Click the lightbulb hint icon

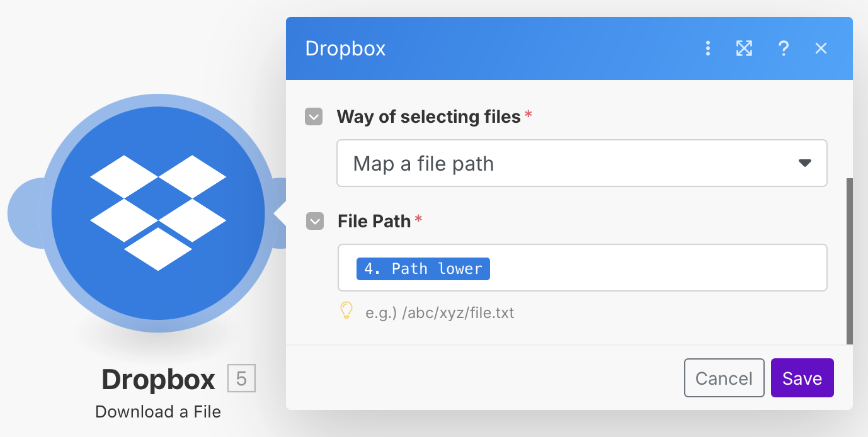tap(346, 310)
